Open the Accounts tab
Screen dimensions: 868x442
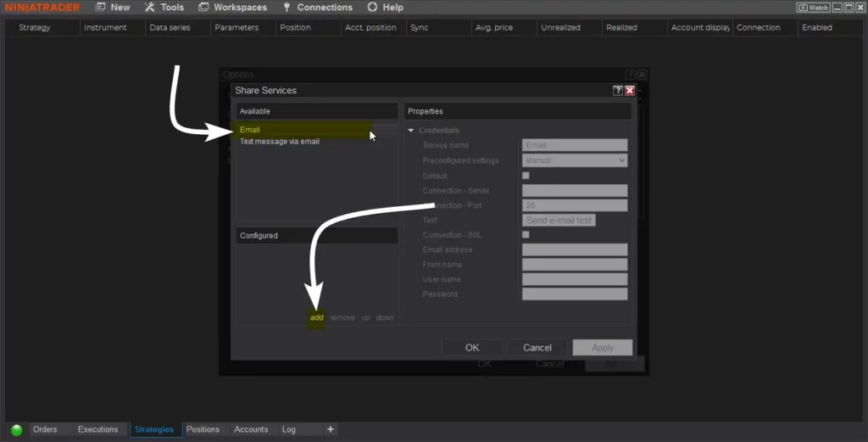pos(251,429)
